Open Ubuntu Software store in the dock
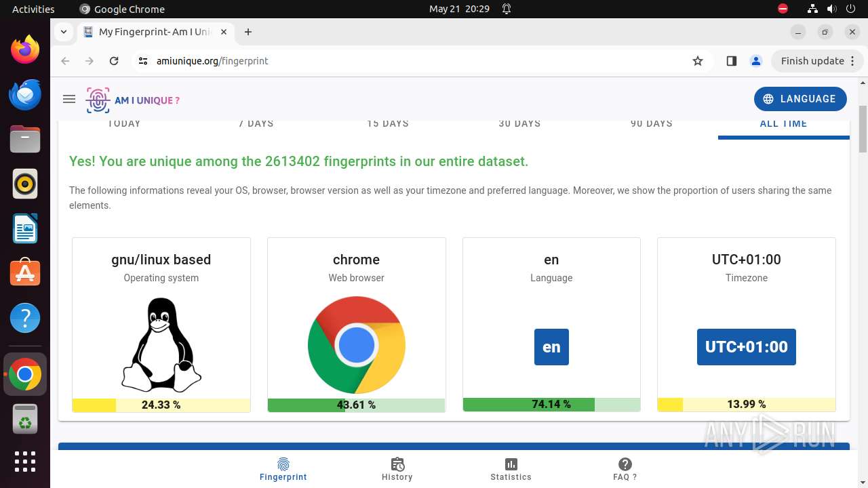This screenshot has height=488, width=868. tap(25, 273)
